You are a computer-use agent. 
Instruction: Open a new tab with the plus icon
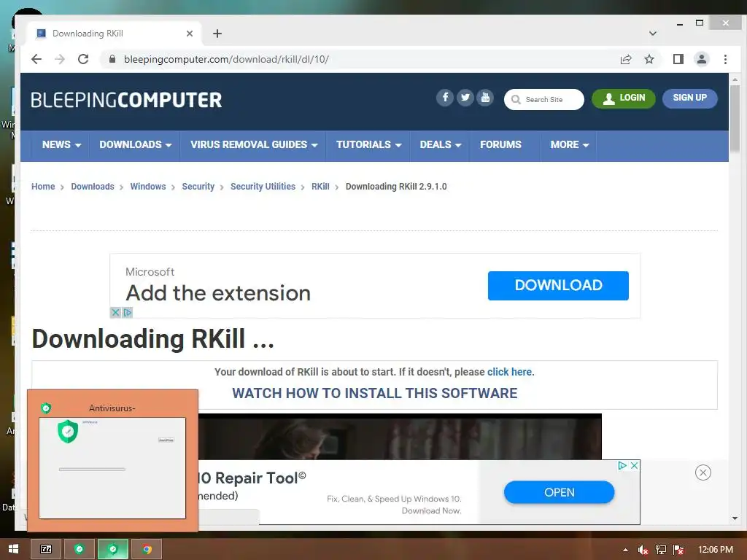217,34
